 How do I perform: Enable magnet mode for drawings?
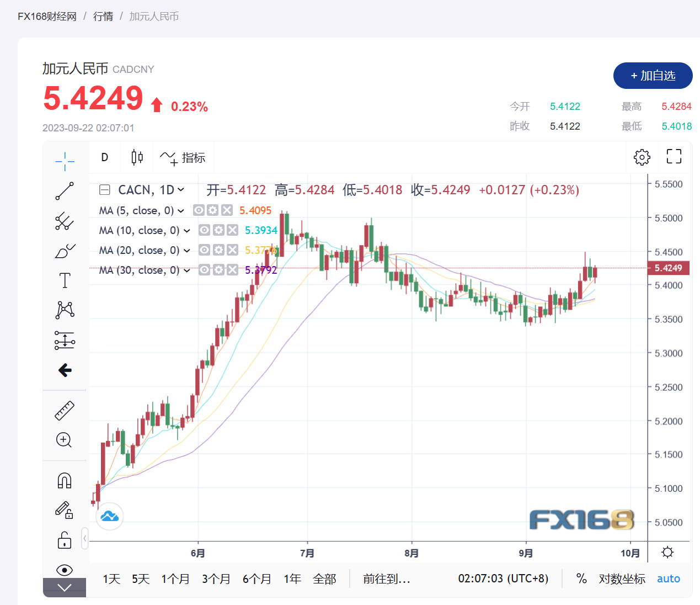[65, 480]
